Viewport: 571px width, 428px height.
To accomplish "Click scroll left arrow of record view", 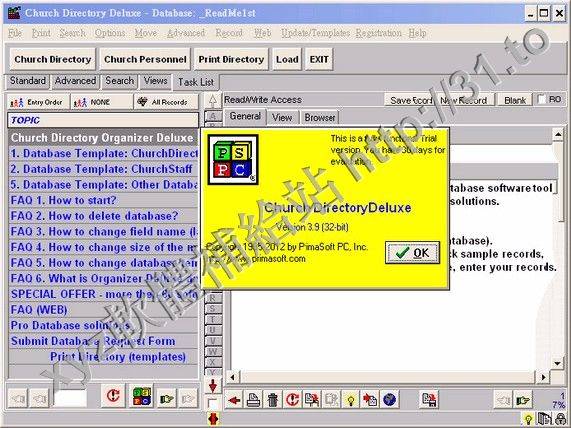I will click(x=233, y=377).
